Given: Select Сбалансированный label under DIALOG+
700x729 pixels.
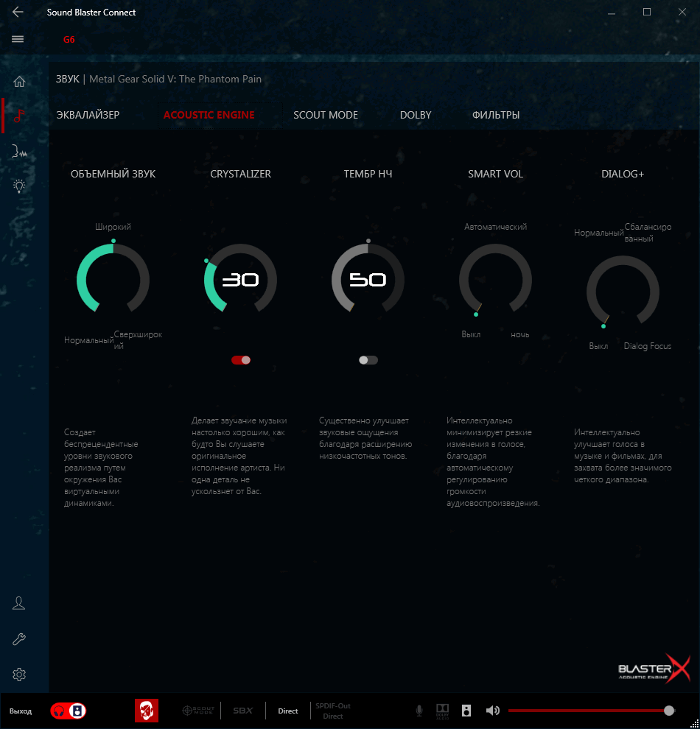Looking at the screenshot, I should click(648, 233).
